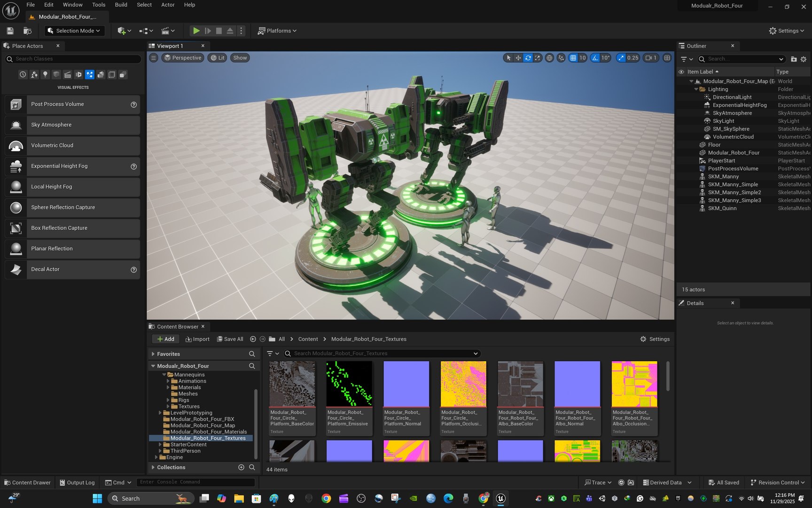Open the Cinematics dropdown in toolbar
Screen dimensions: 812x508
(168, 31)
